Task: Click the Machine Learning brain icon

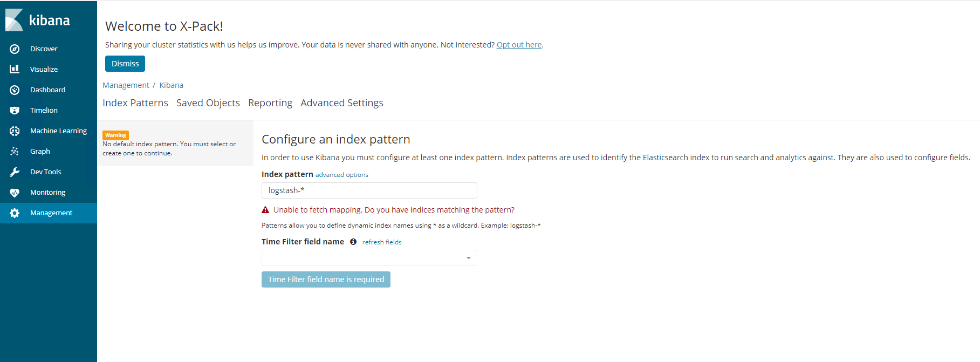Action: click(15, 131)
